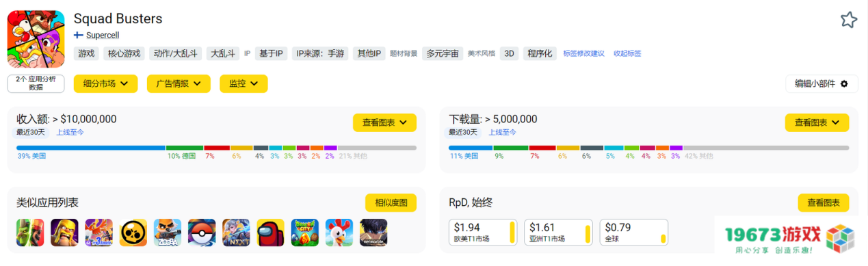This screenshot has height=266, width=868.
Task: Open the 3rd-anniversary bird game similar app
Action: [98, 232]
